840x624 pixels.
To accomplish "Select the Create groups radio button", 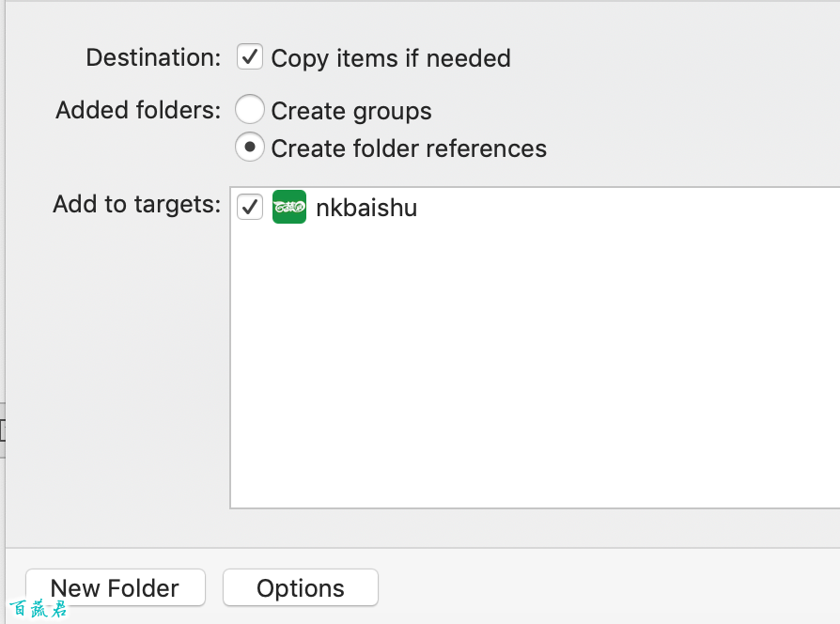I will tap(250, 109).
